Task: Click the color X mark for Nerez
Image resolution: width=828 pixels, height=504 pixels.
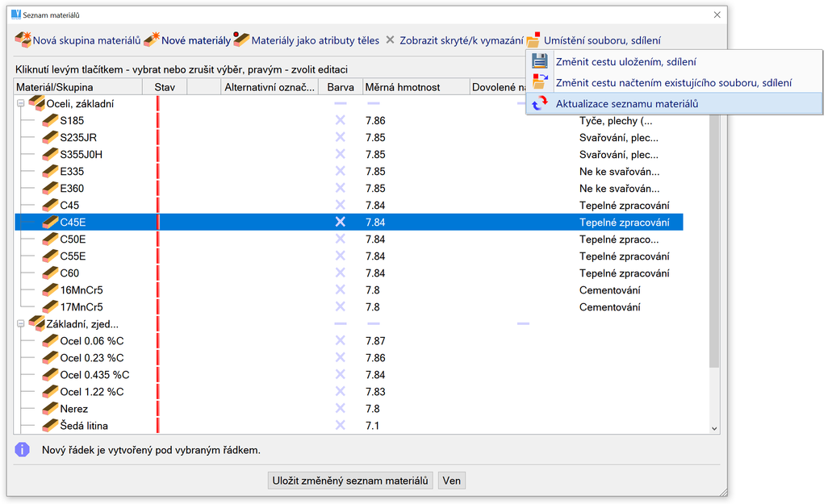Action: [x=341, y=409]
